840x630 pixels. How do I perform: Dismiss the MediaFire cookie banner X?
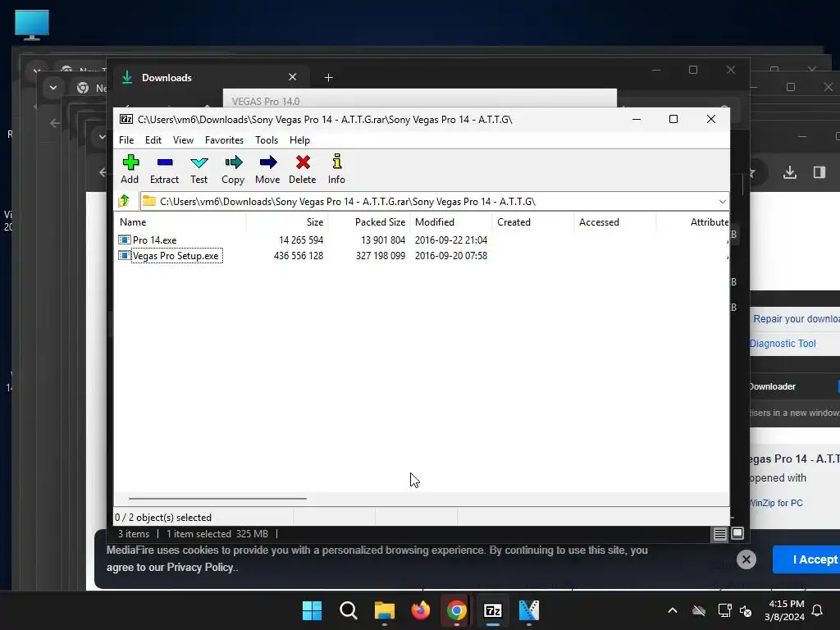click(x=746, y=559)
